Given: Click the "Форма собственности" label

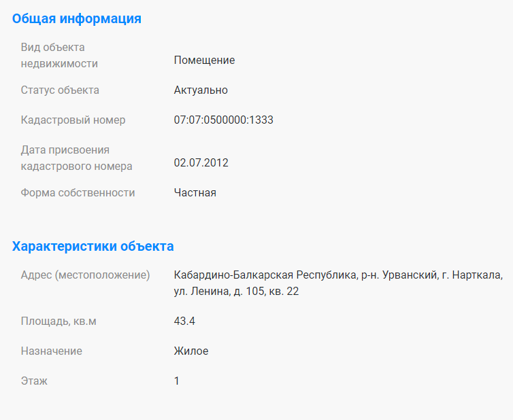Looking at the screenshot, I should (x=78, y=192).
